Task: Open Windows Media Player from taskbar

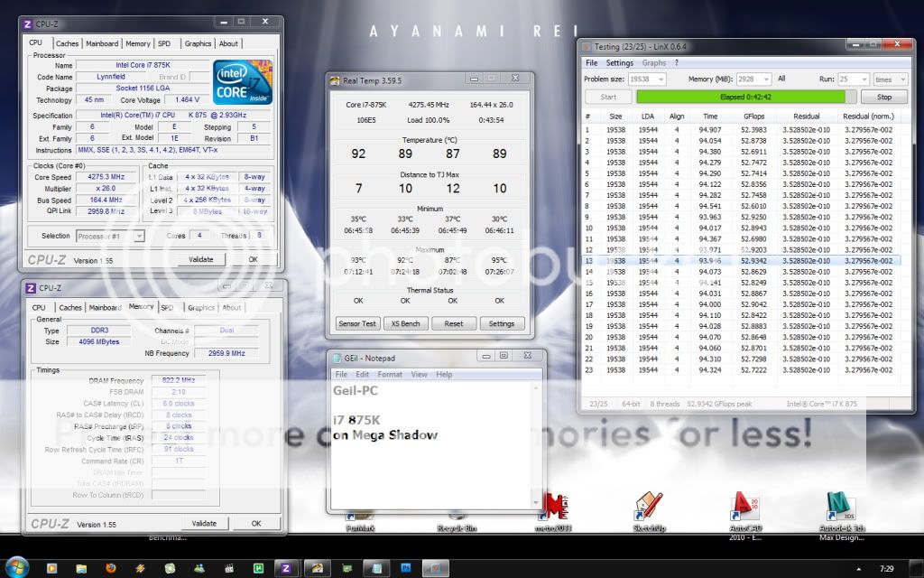Action: [x=51, y=569]
